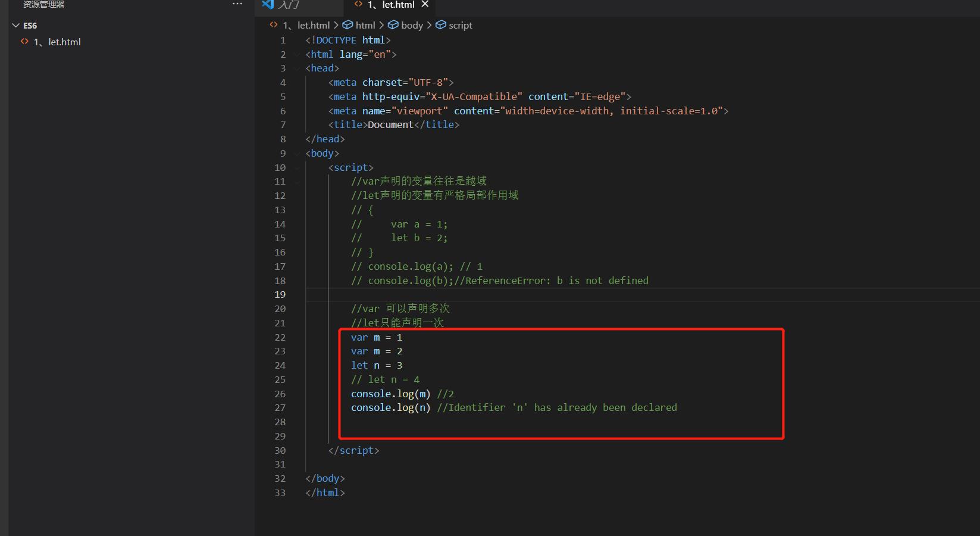Click the comment '// let n = 4'

[x=385, y=379]
